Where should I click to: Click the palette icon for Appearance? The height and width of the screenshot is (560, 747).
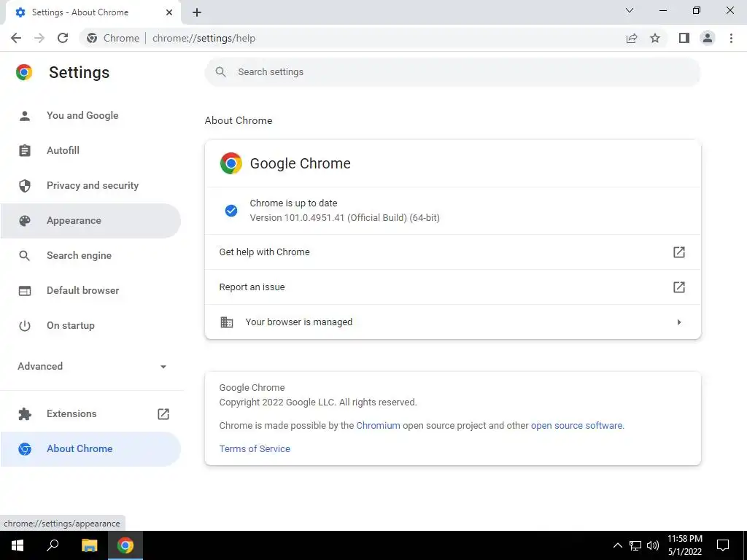tap(24, 220)
